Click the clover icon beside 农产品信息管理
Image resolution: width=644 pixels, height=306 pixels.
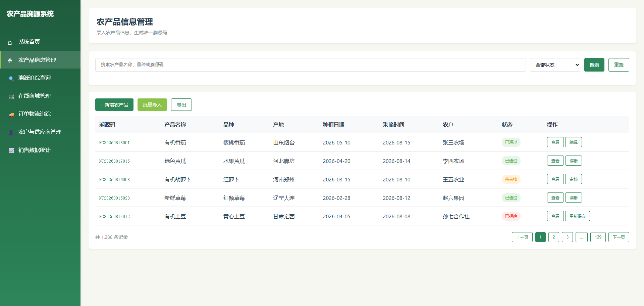(10, 60)
